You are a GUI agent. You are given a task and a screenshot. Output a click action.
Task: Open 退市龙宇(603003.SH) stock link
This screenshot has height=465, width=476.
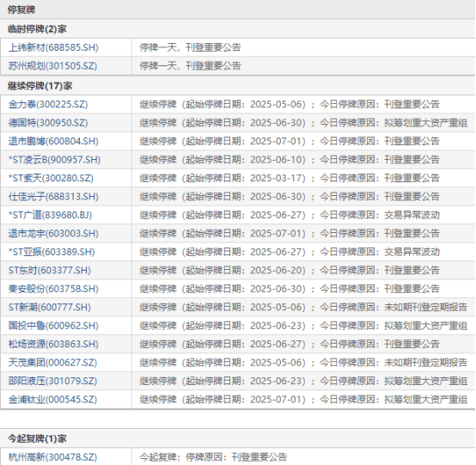(x=53, y=234)
